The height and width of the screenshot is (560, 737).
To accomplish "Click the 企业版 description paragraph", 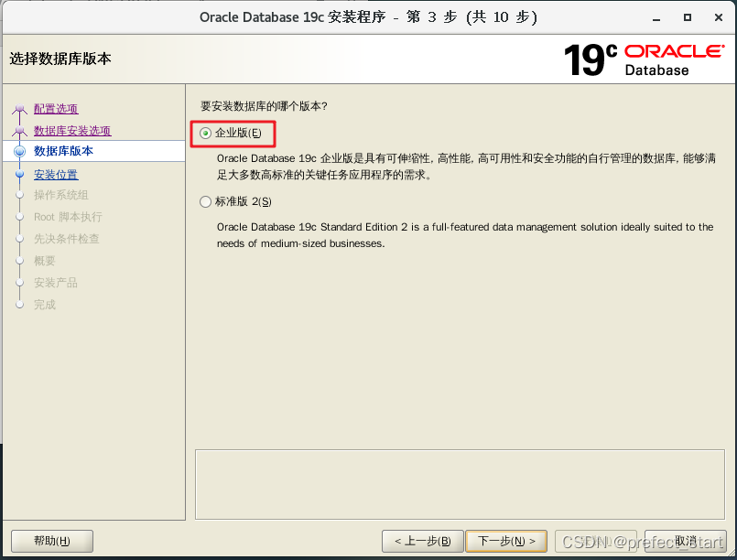I will 466,167.
